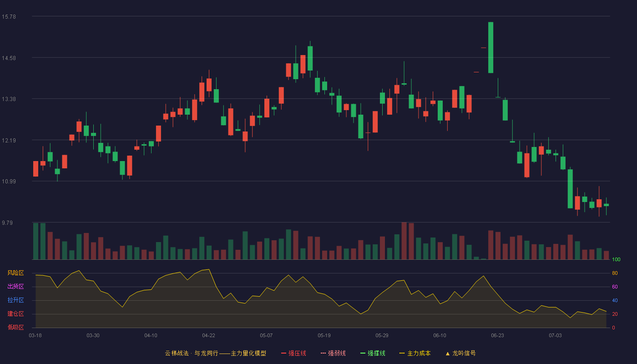The image size is (637, 364).
Task: Select the long green candle dropping below 10.99
Action: pyautogui.click(x=570, y=189)
